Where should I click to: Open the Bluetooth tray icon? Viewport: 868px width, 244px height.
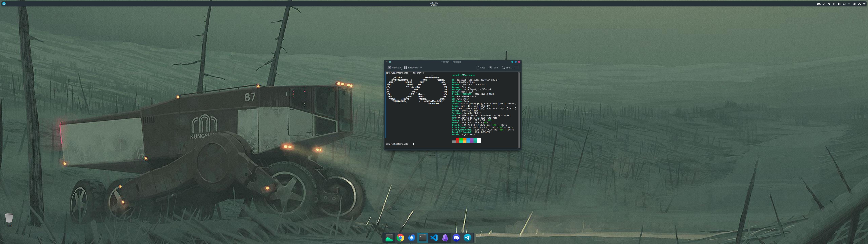850,4
